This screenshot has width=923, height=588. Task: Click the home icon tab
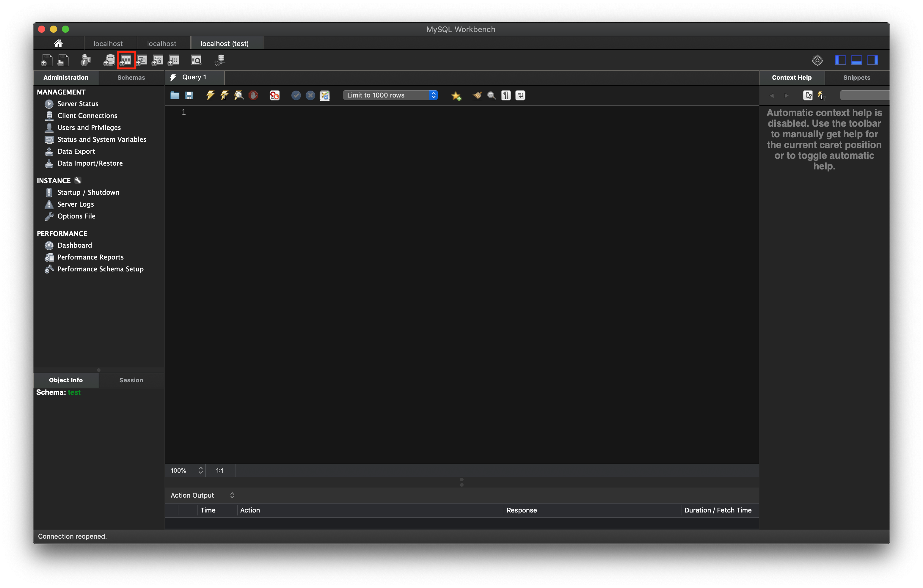(x=58, y=43)
